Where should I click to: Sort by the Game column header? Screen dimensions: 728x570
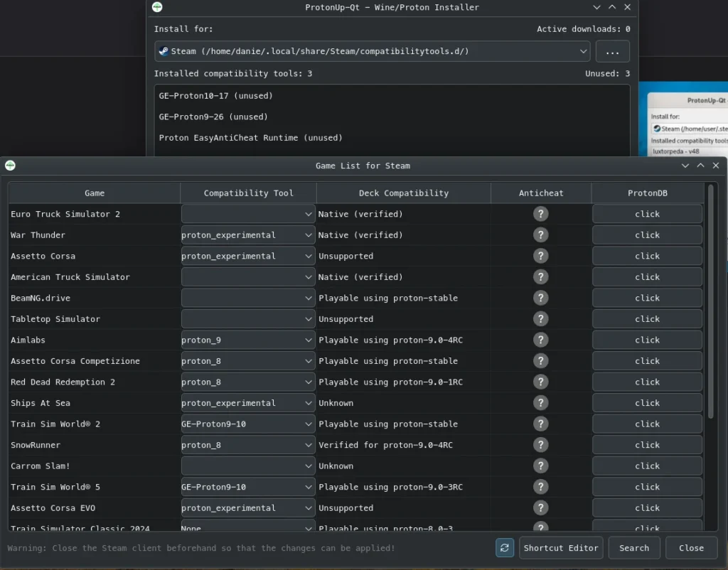pyautogui.click(x=95, y=193)
